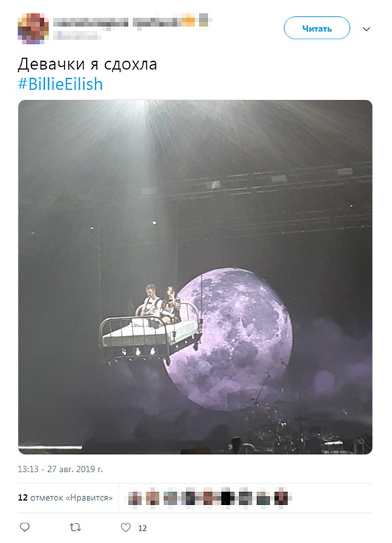Click the black liker avatar
392x543 pixels.
coord(226,498)
